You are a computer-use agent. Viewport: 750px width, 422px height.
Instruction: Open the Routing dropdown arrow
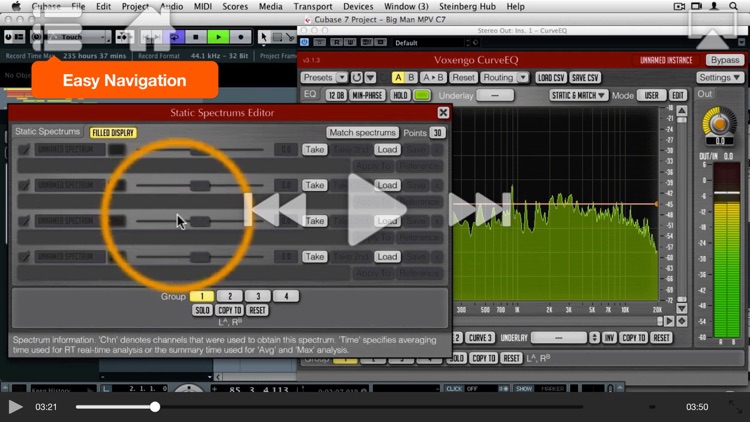pyautogui.click(x=523, y=78)
